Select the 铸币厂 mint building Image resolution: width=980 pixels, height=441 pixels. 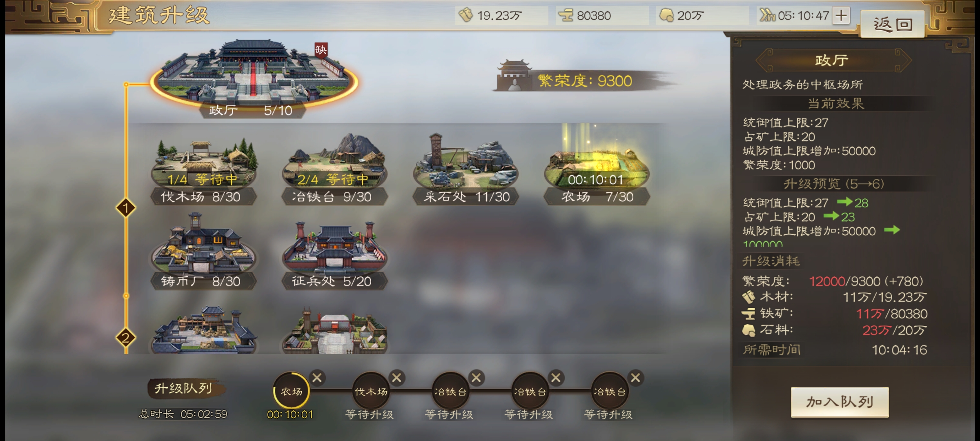203,252
